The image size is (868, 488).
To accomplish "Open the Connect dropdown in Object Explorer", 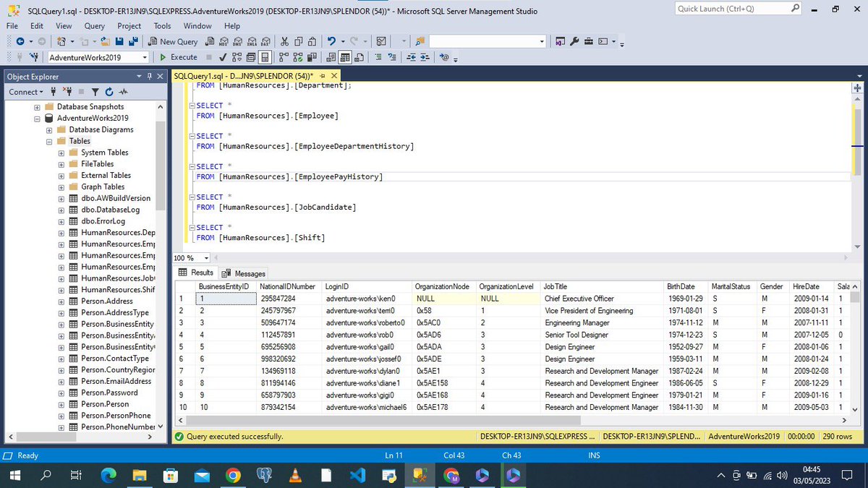I will (26, 92).
